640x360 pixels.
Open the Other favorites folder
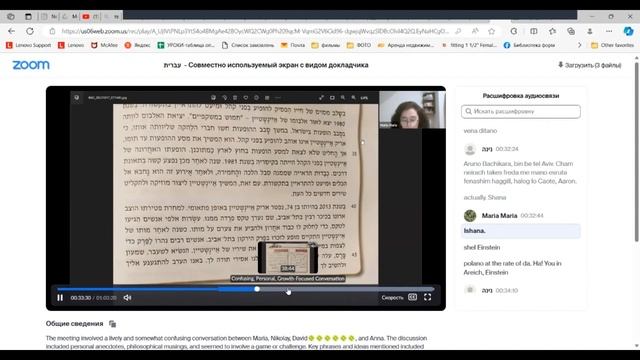click(612, 45)
